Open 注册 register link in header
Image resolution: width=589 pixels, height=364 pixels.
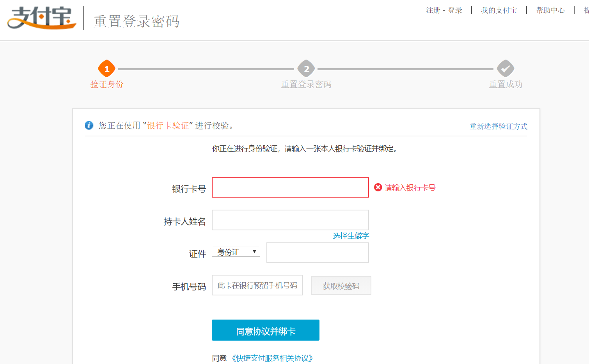tap(433, 11)
